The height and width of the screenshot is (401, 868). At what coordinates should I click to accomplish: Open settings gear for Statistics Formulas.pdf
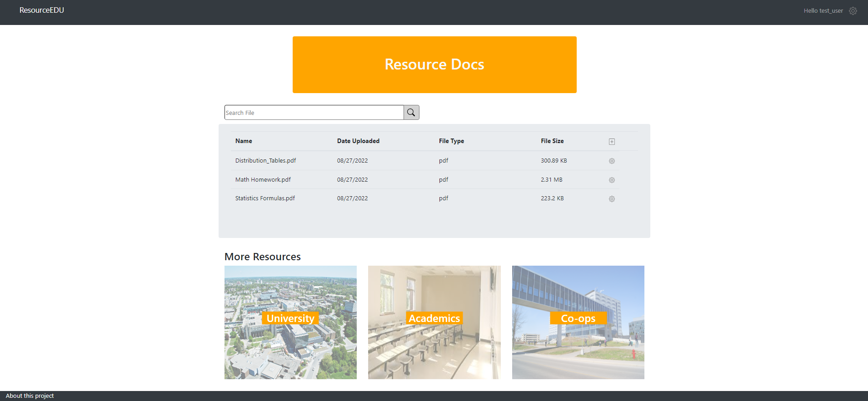pyautogui.click(x=612, y=199)
